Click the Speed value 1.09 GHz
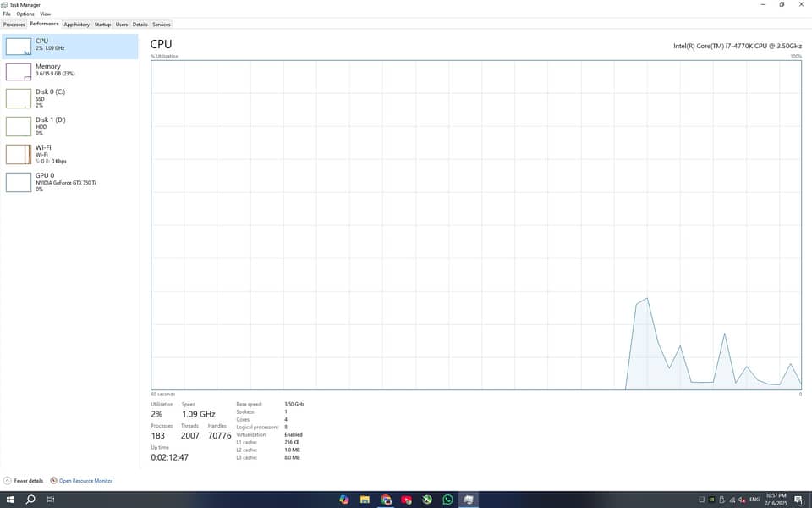Viewport: 812px width, 508px height. pos(198,414)
